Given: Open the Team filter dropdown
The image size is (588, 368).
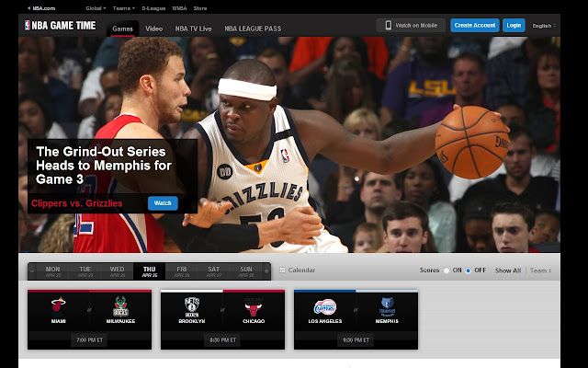Looking at the screenshot, I should [540, 270].
